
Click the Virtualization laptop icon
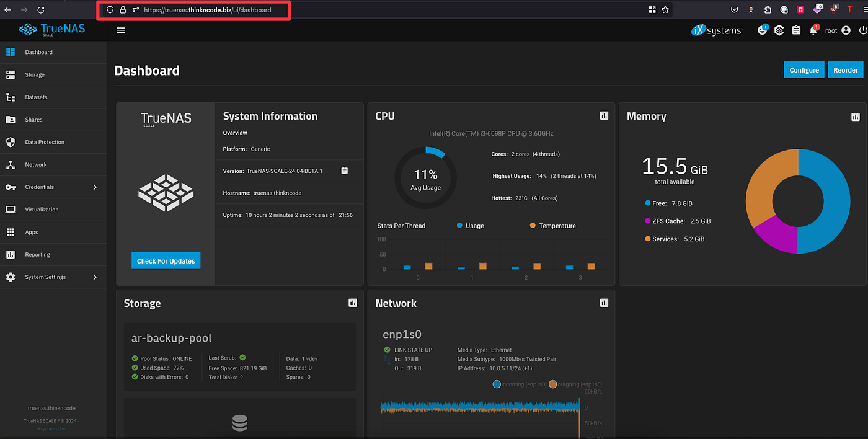click(11, 210)
